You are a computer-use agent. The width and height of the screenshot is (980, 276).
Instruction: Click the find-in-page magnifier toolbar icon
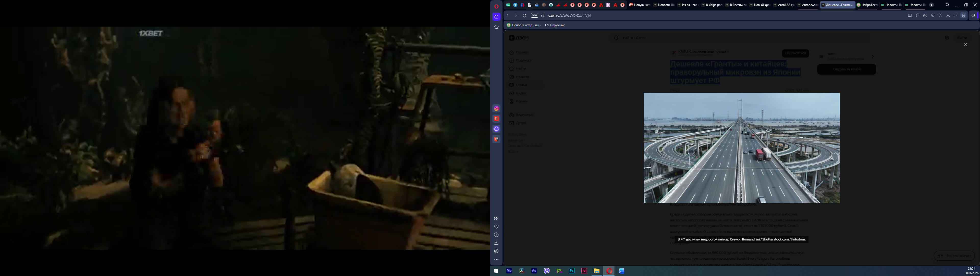917,16
